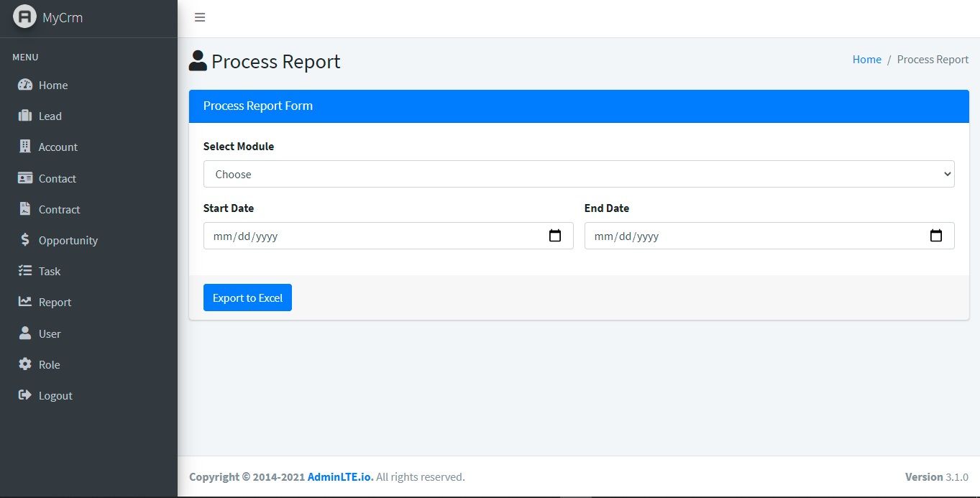Viewport: 980px width, 498px height.
Task: Open the User menu item
Action: click(88, 333)
